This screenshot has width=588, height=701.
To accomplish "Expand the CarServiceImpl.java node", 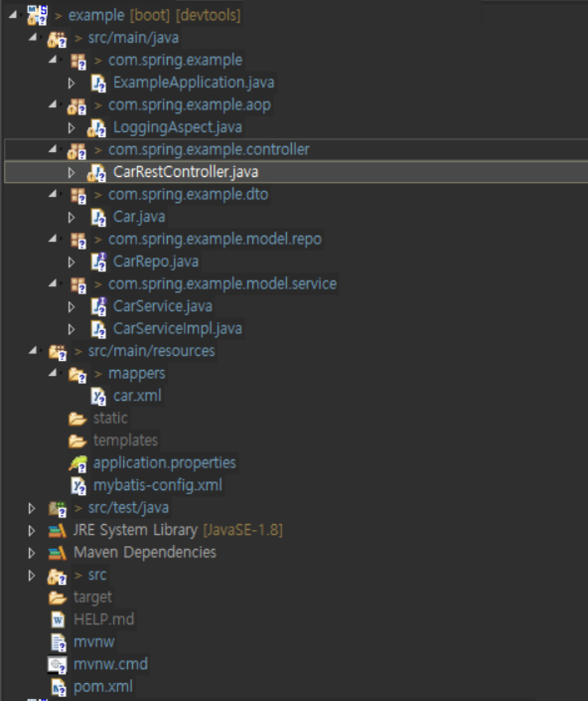I will 71,330.
